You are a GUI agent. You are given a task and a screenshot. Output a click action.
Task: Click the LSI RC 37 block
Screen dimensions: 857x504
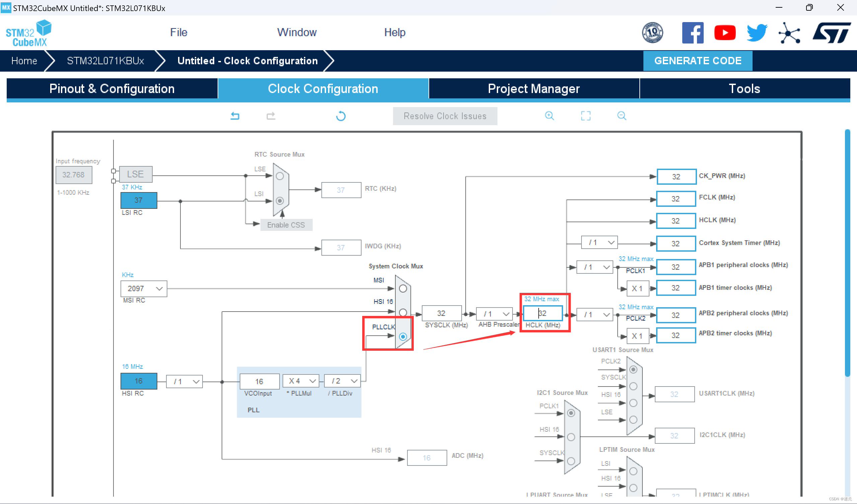(x=139, y=200)
